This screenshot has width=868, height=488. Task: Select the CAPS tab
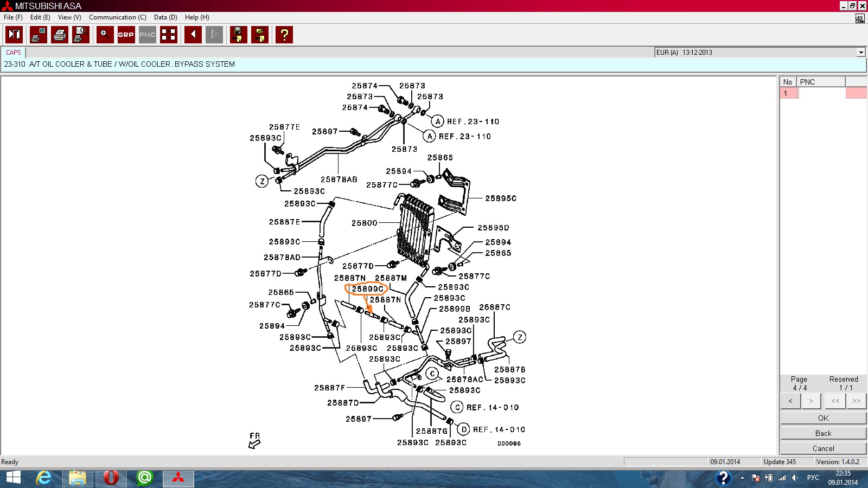coord(14,53)
